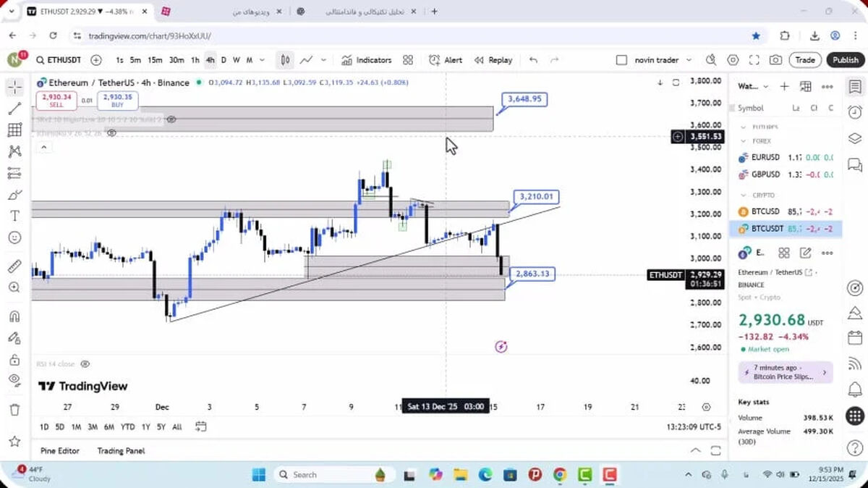Viewport: 868px width, 488px height.
Task: Select the 4h timeframe
Action: pyautogui.click(x=210, y=60)
